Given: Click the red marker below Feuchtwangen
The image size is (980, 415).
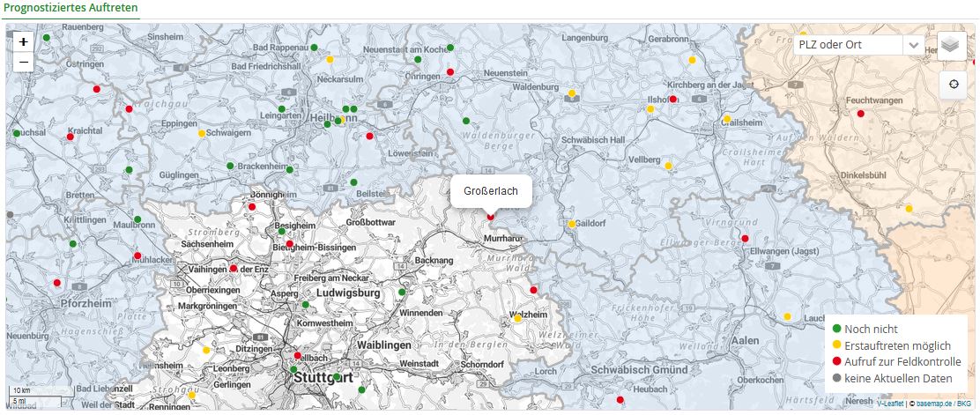Looking at the screenshot, I should pos(861,113).
